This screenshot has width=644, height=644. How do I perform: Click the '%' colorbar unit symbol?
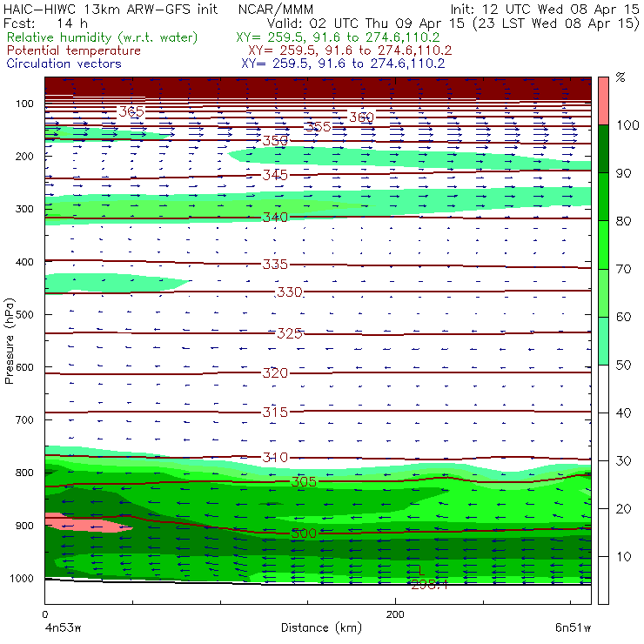pyautogui.click(x=621, y=77)
